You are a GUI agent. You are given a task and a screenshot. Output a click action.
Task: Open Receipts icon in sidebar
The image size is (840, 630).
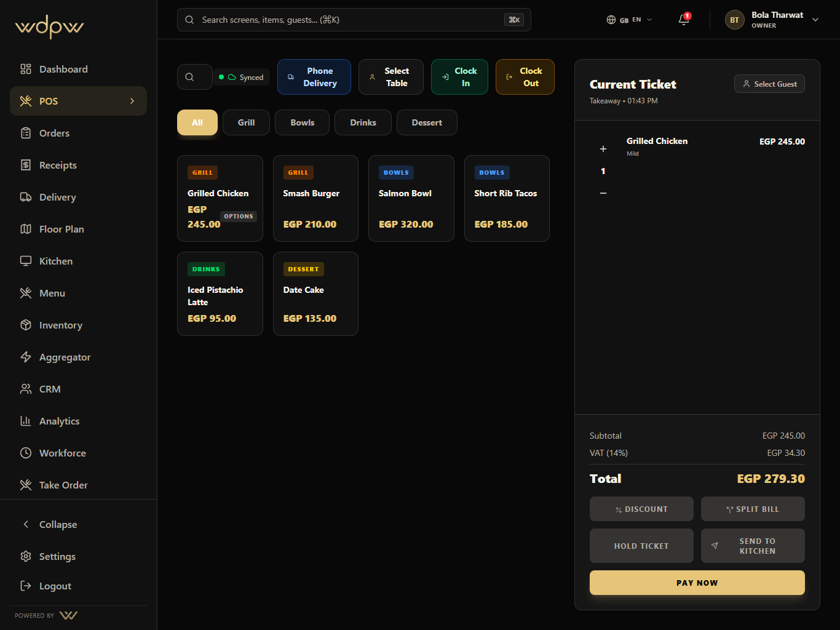26,165
